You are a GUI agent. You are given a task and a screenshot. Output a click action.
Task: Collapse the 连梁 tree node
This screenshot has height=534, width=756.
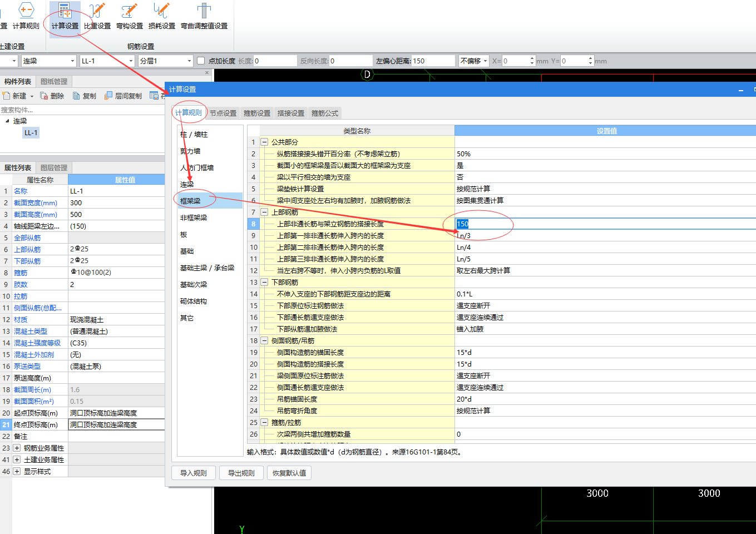tap(7, 121)
